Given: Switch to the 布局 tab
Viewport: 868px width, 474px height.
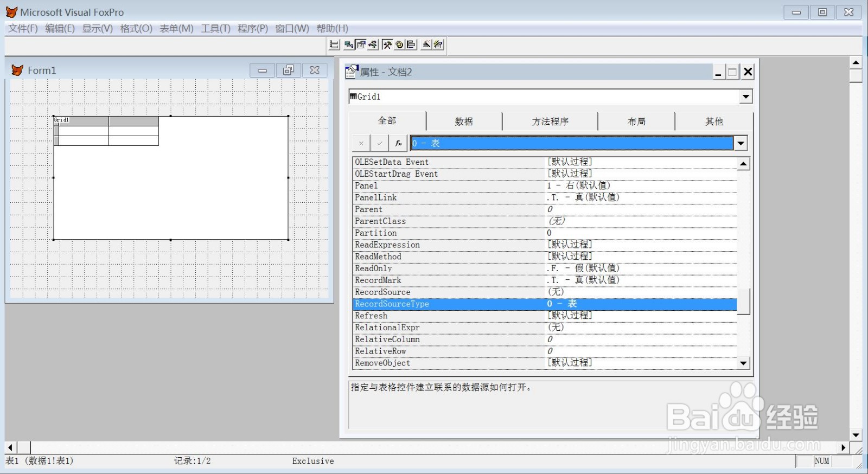Looking at the screenshot, I should (x=636, y=121).
